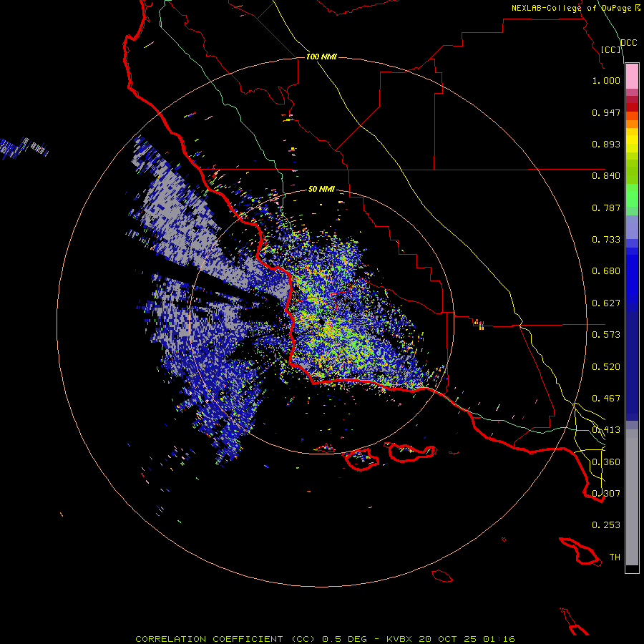The height and width of the screenshot is (644, 644).
Task: Select the 1.000 legend value
Action: pyautogui.click(x=606, y=80)
